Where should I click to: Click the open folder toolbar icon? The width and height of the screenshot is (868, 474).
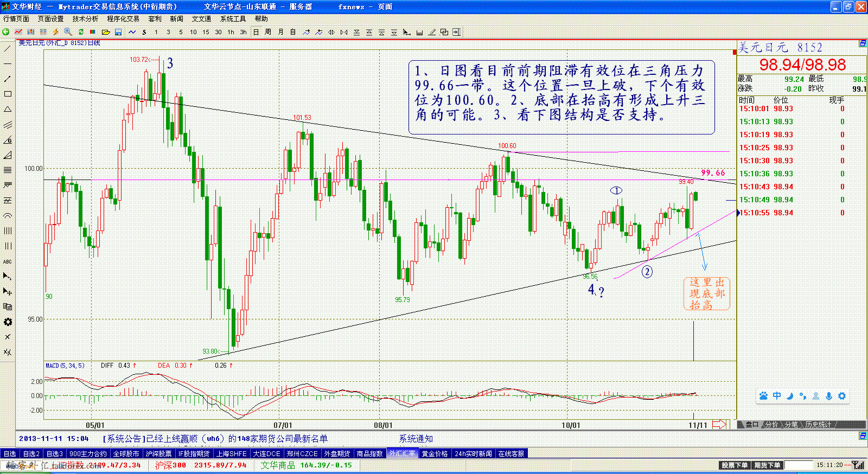tap(106, 32)
